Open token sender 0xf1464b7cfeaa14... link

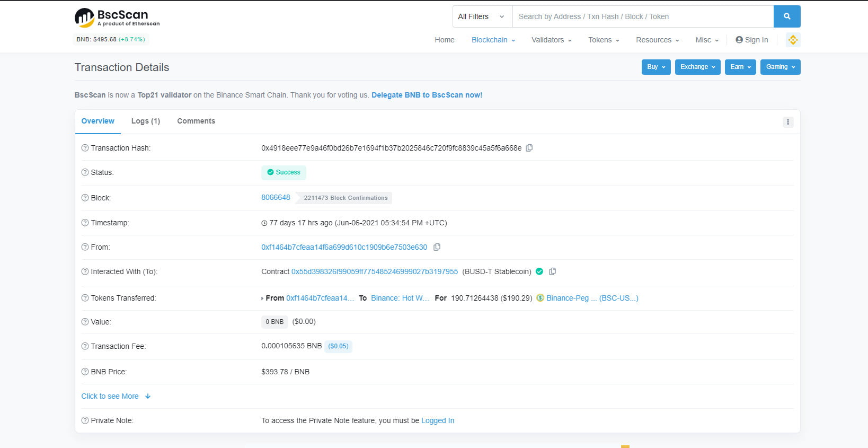(x=320, y=298)
